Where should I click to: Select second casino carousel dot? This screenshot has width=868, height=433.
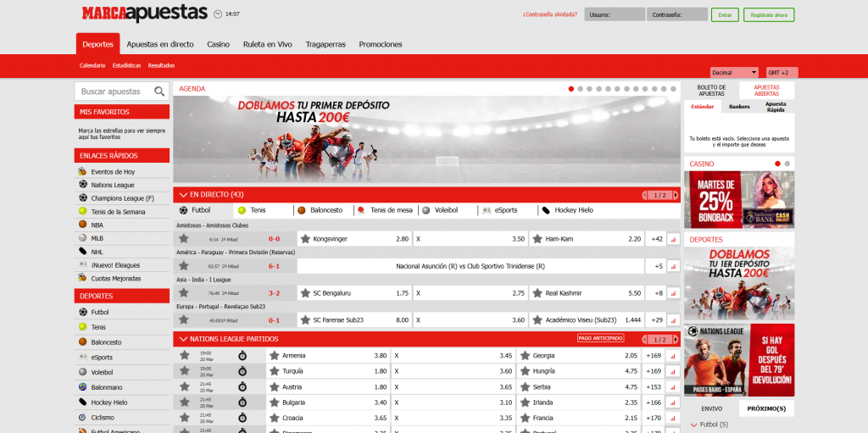point(787,164)
